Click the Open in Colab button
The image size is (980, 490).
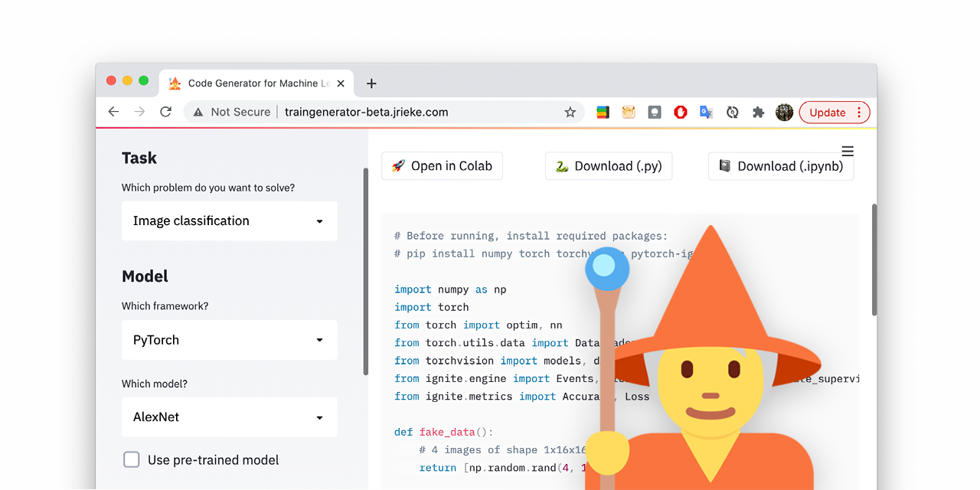tap(442, 166)
